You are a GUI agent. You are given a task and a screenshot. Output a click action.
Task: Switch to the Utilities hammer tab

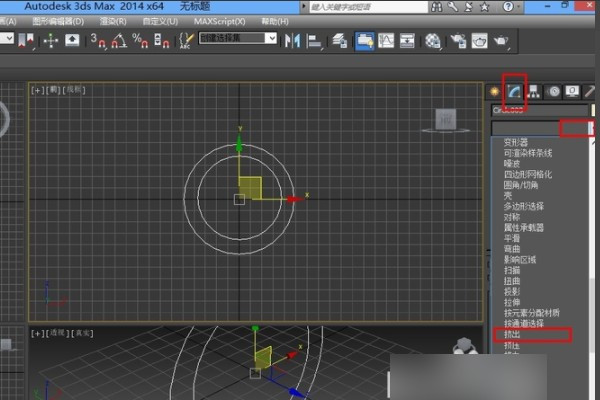point(590,91)
